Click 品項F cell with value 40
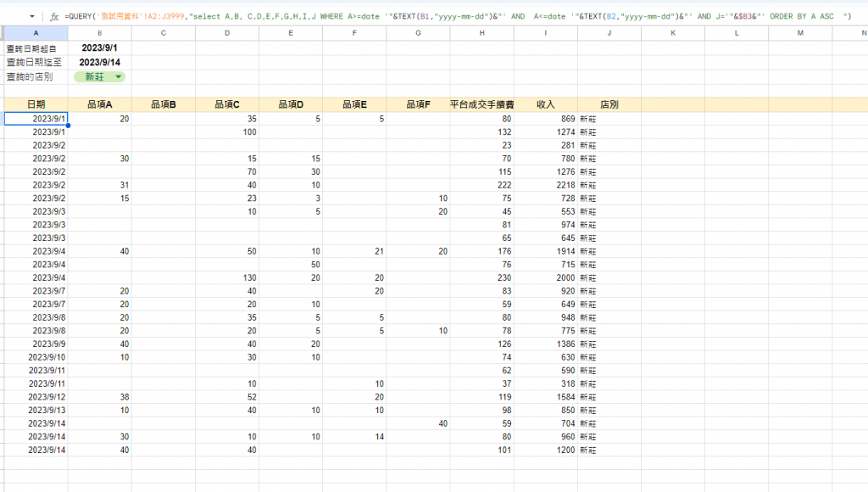This screenshot has width=868, height=492. (x=418, y=424)
